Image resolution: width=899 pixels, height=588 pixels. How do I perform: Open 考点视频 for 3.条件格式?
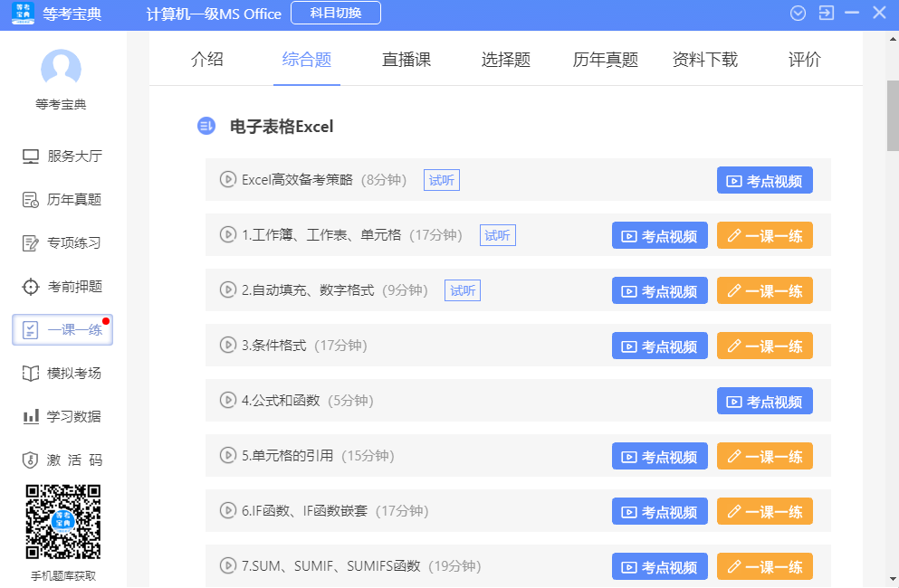tap(659, 346)
